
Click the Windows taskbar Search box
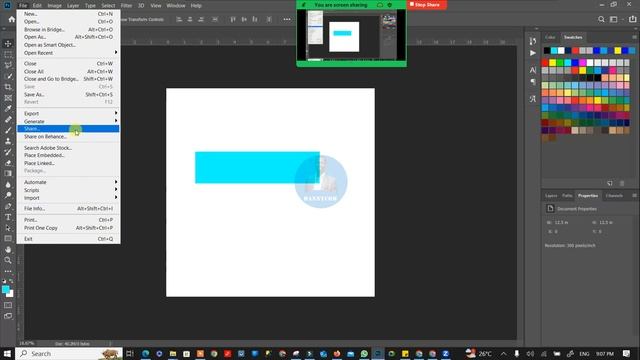coord(69,353)
